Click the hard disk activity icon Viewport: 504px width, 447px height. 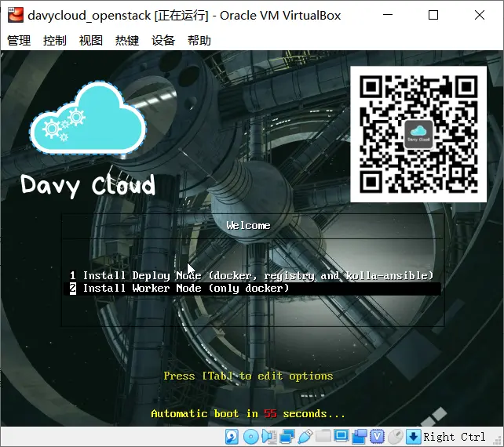point(232,437)
